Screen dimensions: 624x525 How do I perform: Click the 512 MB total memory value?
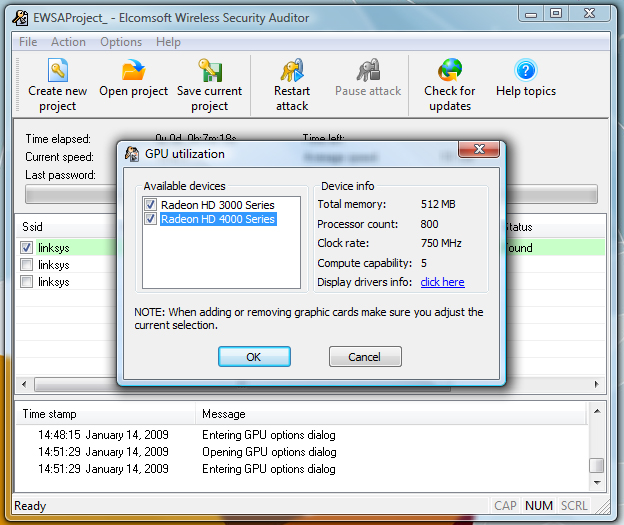pos(438,204)
